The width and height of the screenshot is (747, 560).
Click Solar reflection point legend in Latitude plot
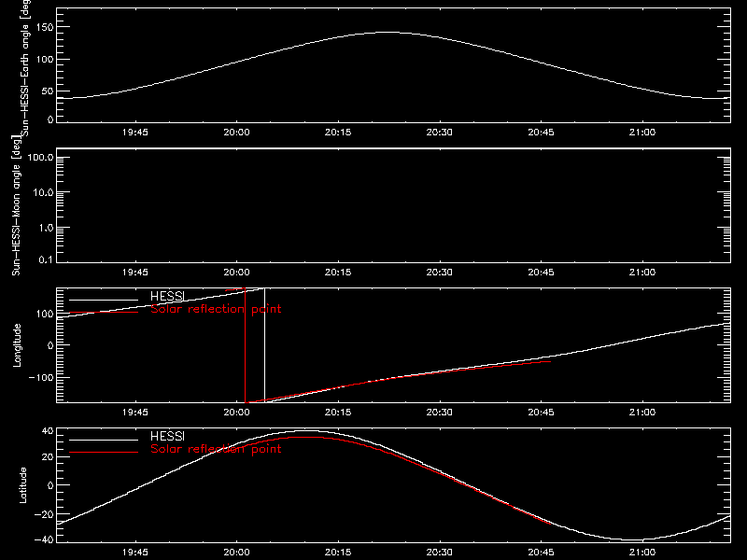point(216,449)
